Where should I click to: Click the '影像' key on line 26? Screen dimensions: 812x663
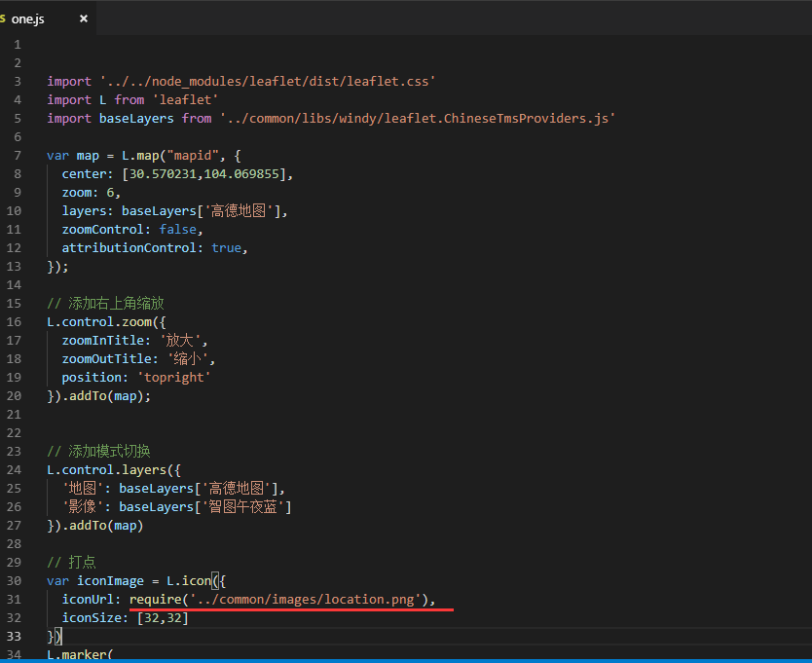pyautogui.click(x=82, y=506)
